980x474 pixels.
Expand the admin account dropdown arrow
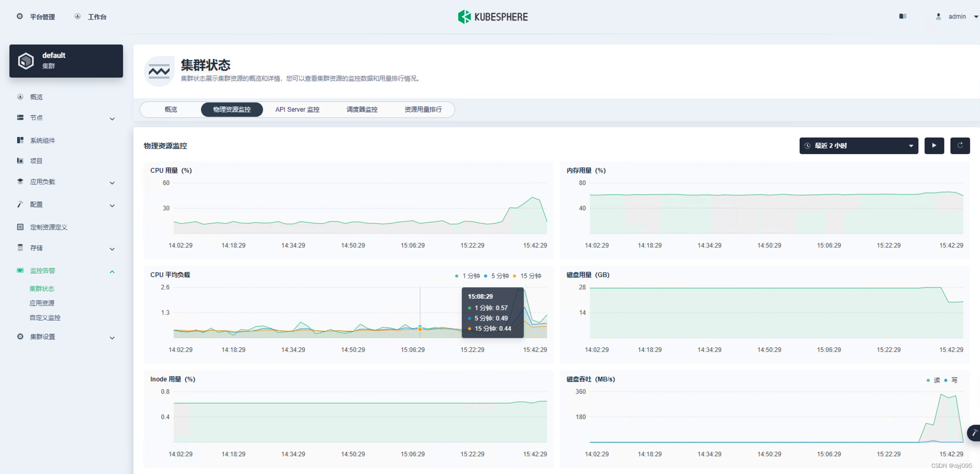[x=976, y=17]
